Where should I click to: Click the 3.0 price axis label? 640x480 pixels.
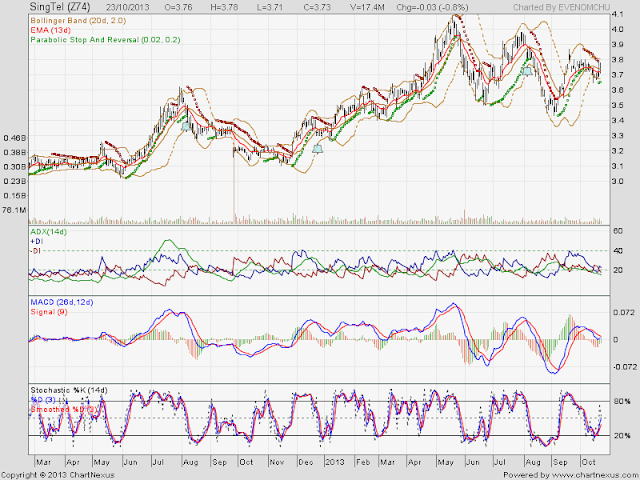(617, 181)
